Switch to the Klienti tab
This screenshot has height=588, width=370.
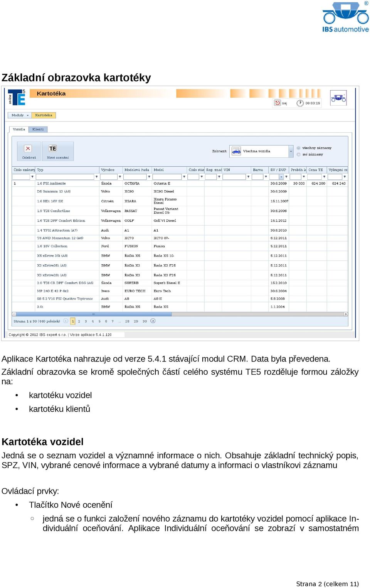pos(38,129)
